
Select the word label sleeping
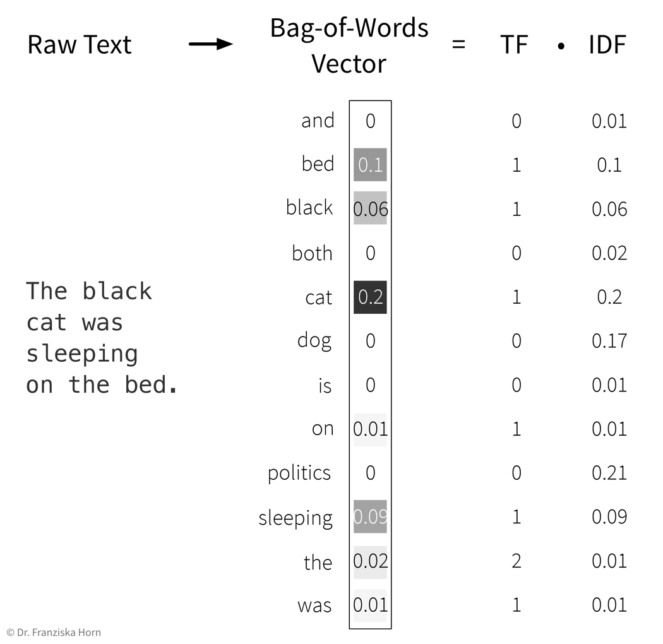296,518
